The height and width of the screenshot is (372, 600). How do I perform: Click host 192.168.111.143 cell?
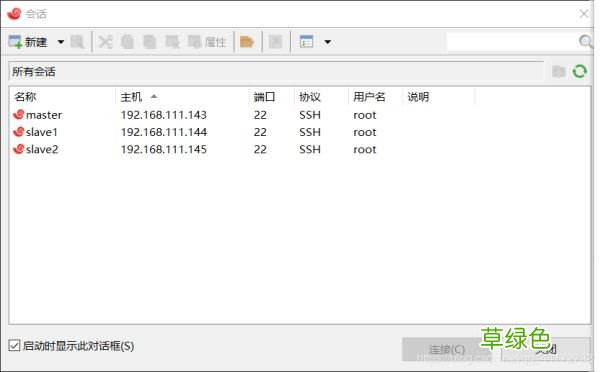click(x=164, y=115)
